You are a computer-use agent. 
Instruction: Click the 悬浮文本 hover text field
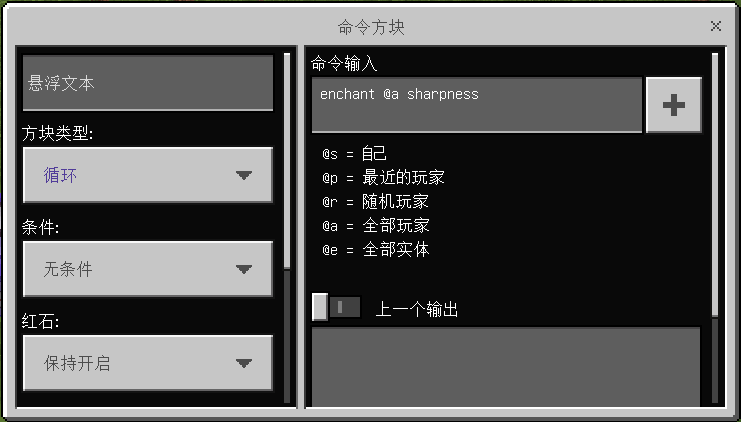148,83
